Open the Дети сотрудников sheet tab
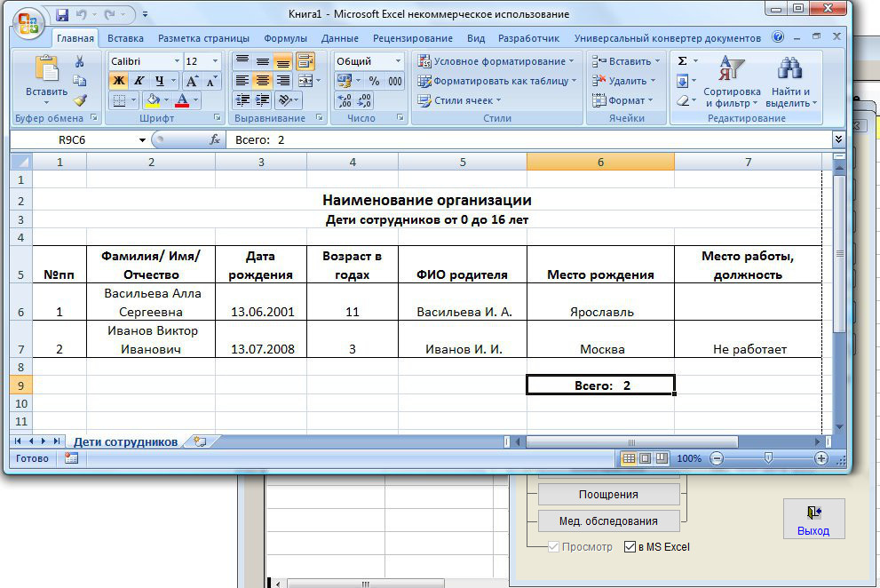 click(x=125, y=441)
